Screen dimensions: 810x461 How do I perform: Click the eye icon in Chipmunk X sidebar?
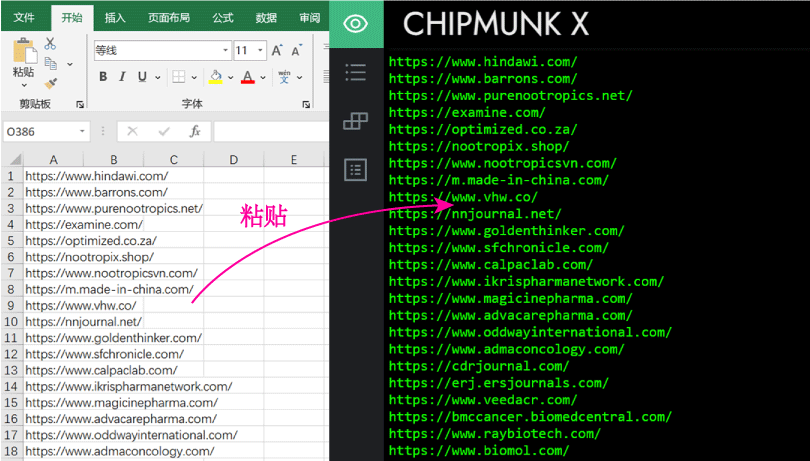click(356, 23)
